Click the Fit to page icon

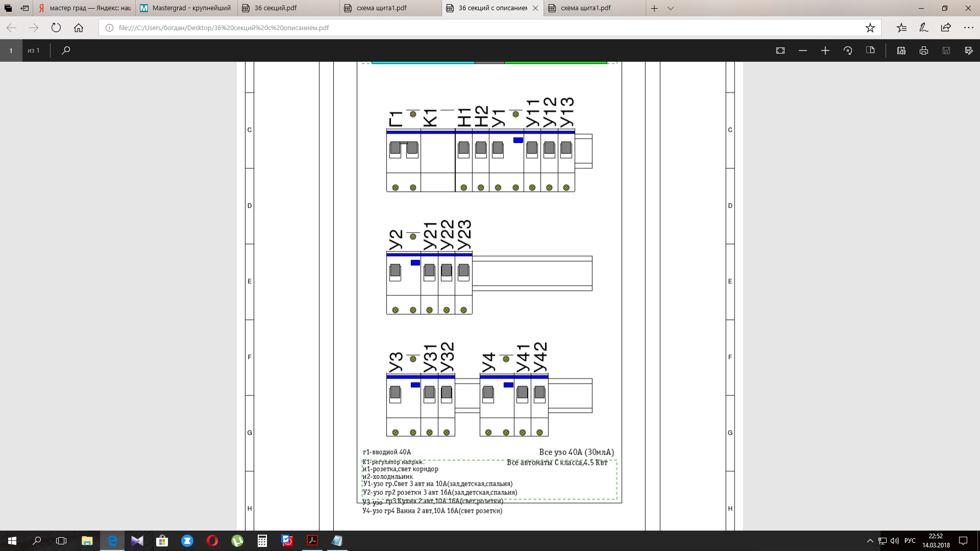click(780, 51)
